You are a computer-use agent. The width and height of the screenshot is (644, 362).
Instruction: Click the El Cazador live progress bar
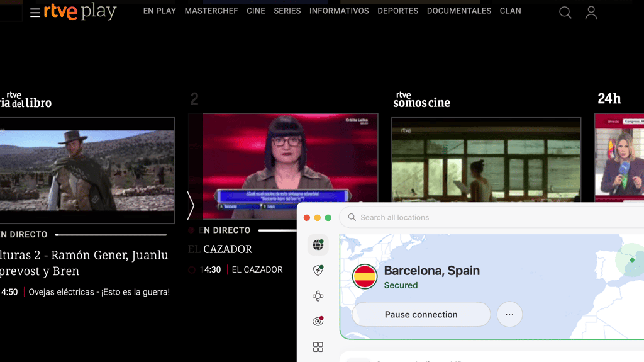coord(277,230)
